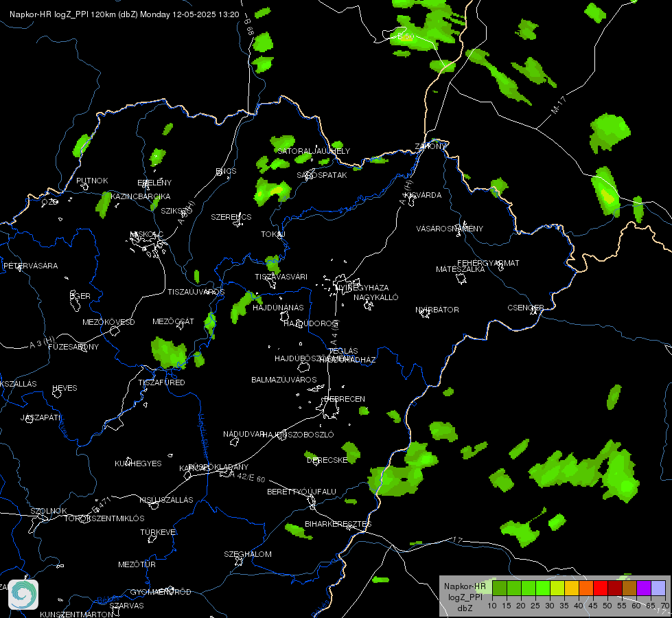
Task: Click the FEHÉRGYARMAT city label
Action: pyautogui.click(x=488, y=263)
